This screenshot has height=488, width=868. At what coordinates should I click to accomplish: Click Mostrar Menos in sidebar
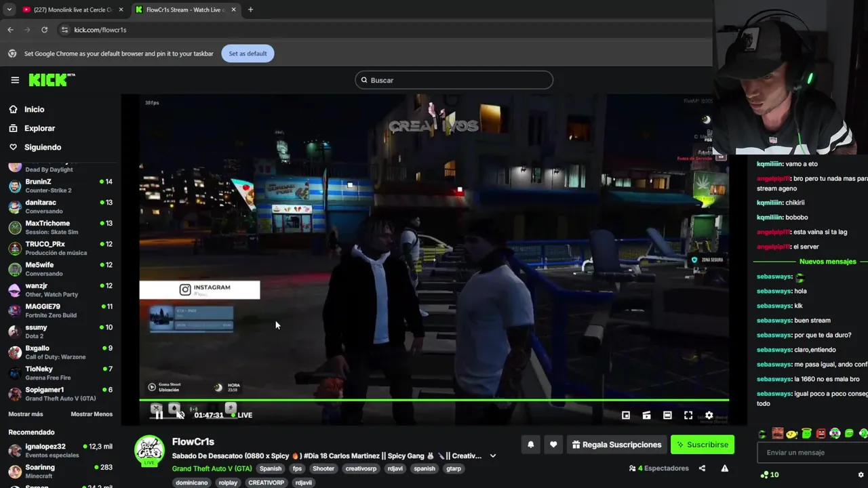click(92, 414)
